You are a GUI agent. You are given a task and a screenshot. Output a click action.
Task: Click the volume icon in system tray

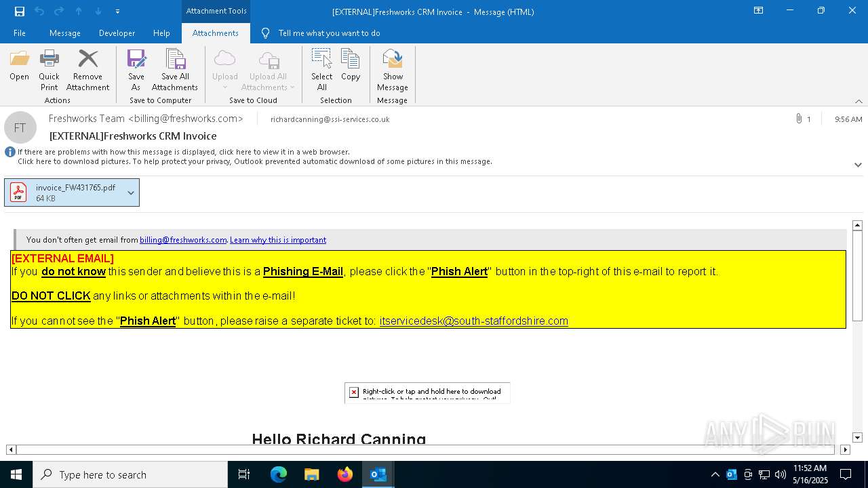tap(781, 474)
